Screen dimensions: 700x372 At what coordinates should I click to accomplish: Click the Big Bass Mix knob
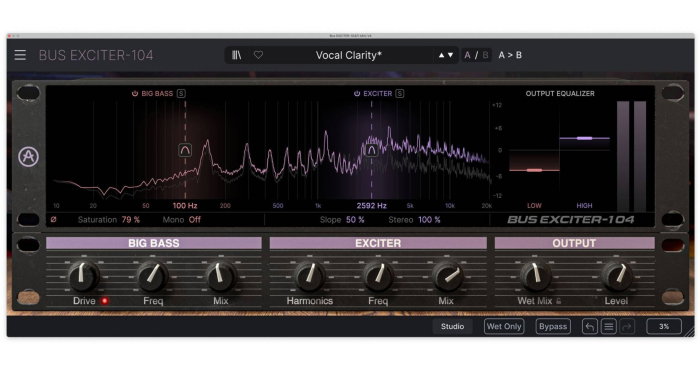click(221, 276)
